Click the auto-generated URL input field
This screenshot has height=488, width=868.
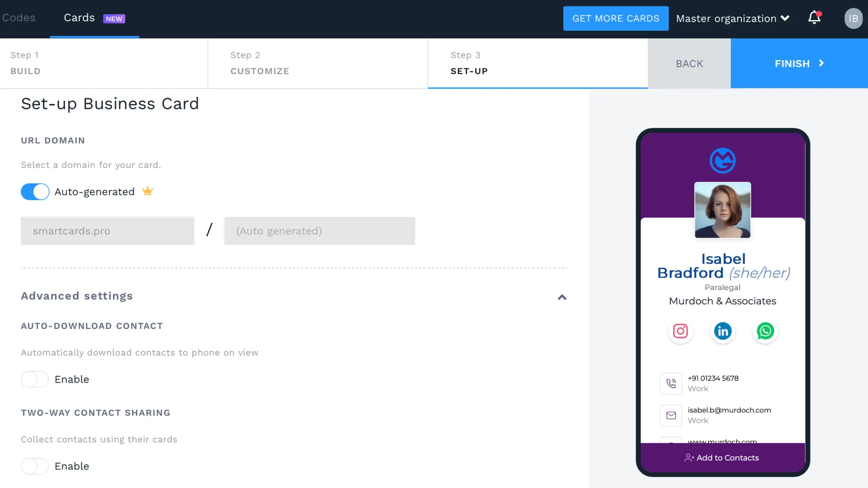coord(319,230)
